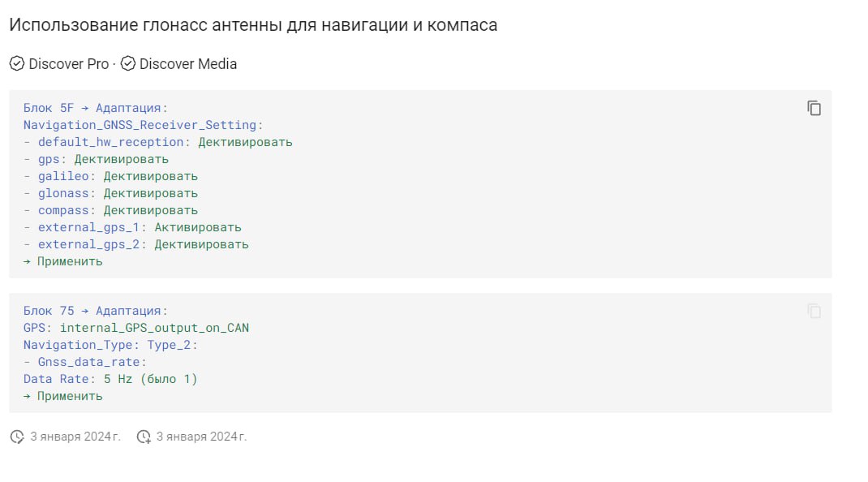Image resolution: width=868 pixels, height=482 pixels.
Task: Copy the Блок 5F code block
Action: coord(814,108)
